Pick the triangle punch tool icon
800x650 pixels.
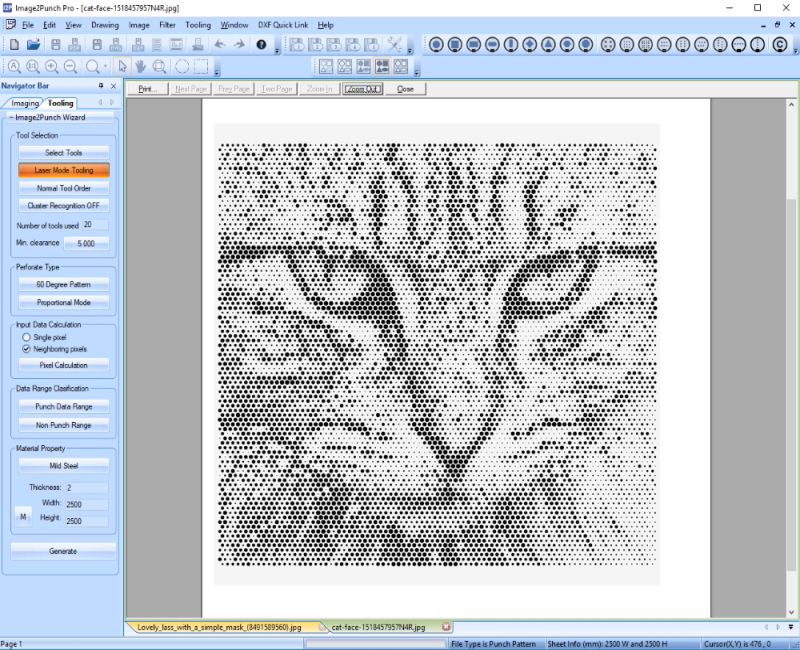pyautogui.click(x=548, y=45)
